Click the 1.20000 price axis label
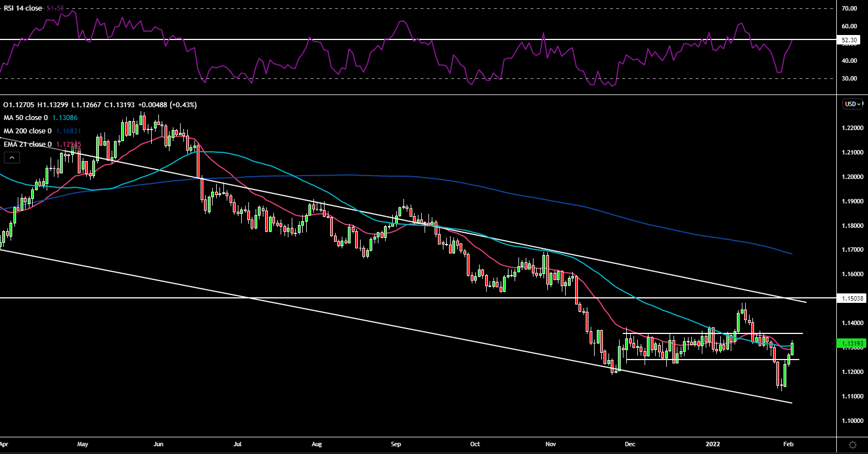Viewport: 868px width, 454px height. click(x=852, y=177)
